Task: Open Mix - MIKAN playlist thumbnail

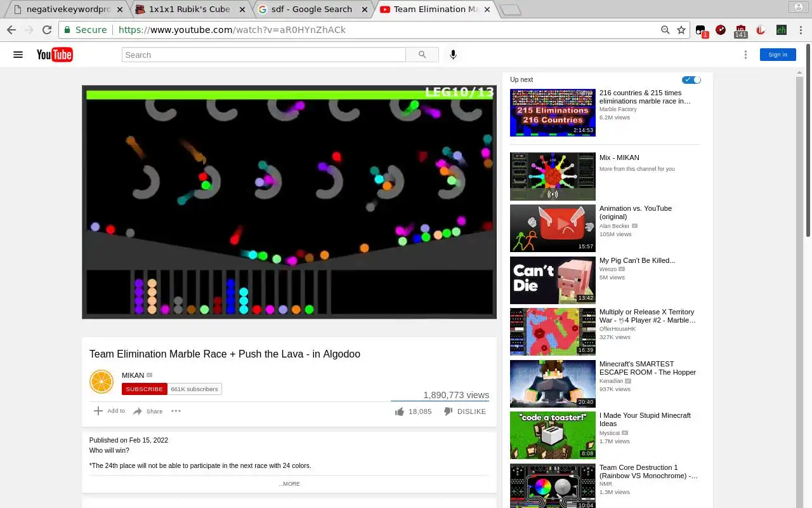Action: coord(553,177)
